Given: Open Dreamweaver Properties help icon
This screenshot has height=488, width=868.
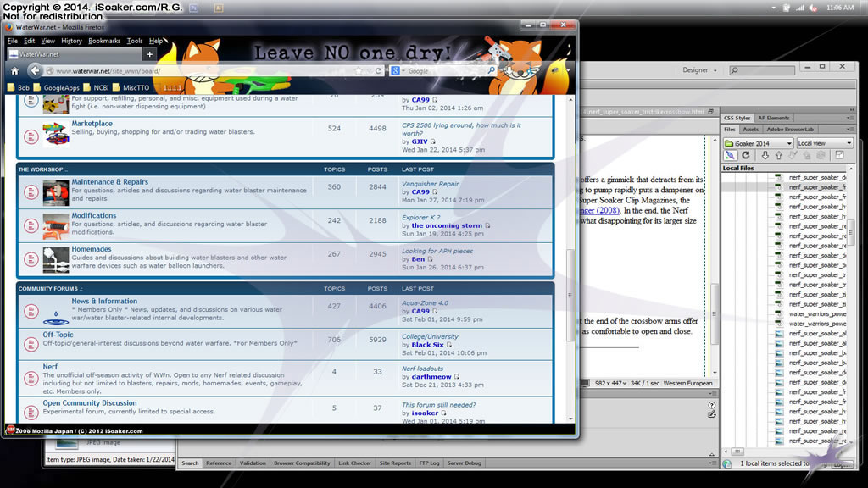Looking at the screenshot, I should [x=712, y=405].
